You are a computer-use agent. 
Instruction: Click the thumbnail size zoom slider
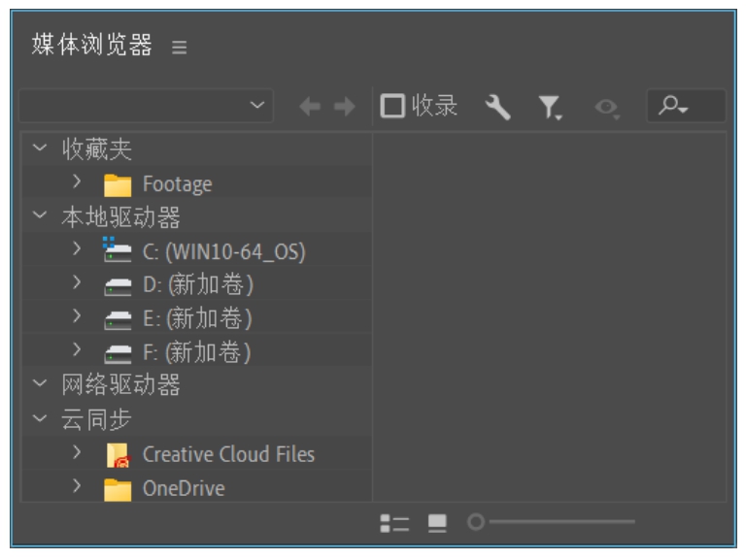tap(556, 522)
